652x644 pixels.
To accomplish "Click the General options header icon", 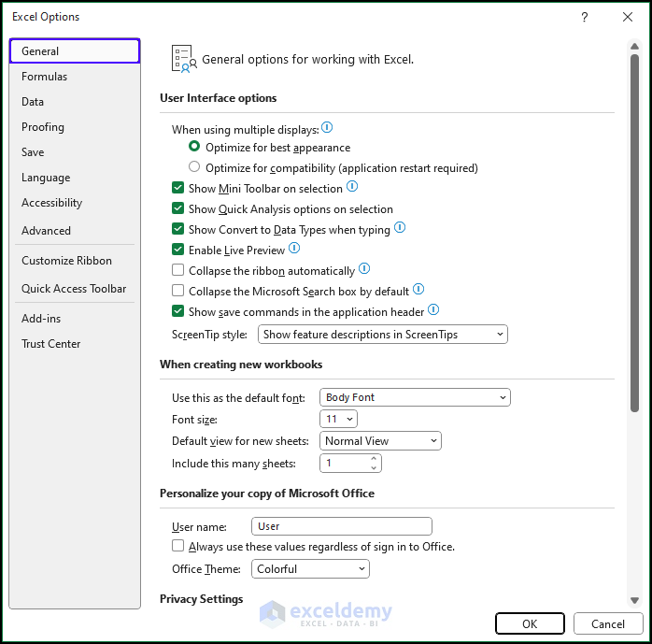I will [x=184, y=59].
